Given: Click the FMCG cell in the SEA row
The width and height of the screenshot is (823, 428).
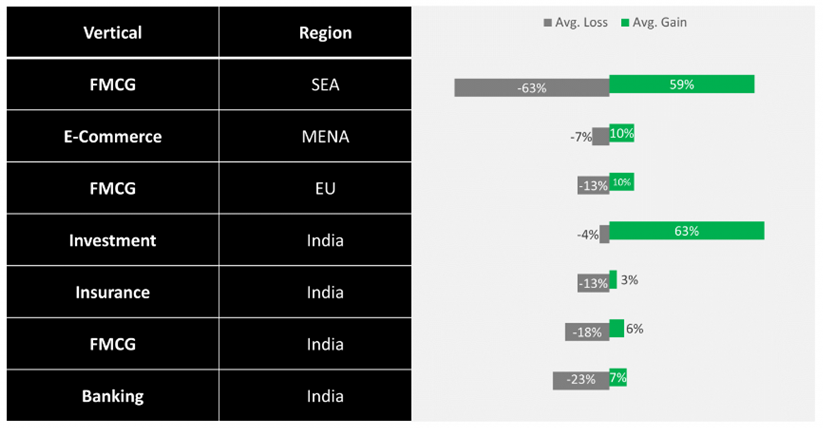Looking at the screenshot, I should [x=112, y=85].
